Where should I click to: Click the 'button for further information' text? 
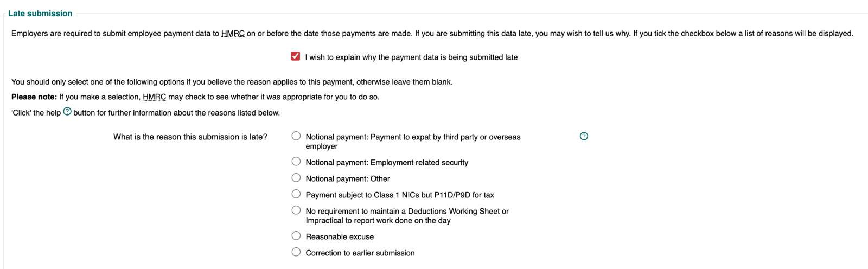[176, 113]
